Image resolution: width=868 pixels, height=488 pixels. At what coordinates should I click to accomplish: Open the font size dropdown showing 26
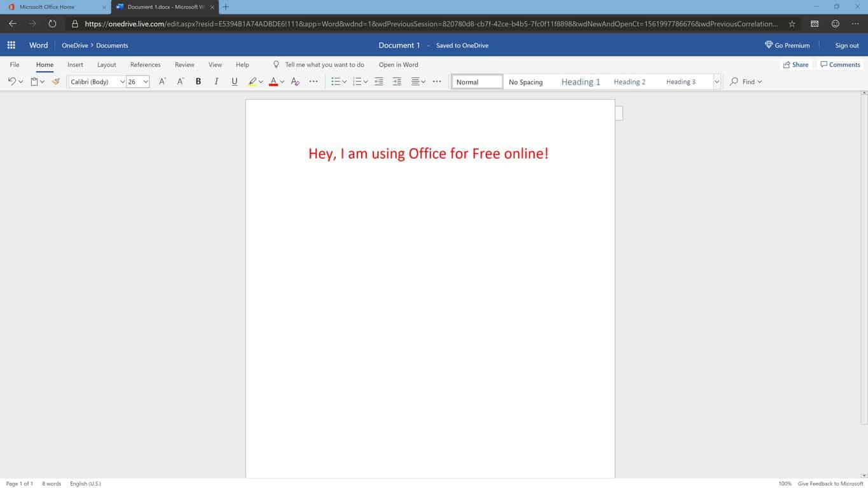137,81
